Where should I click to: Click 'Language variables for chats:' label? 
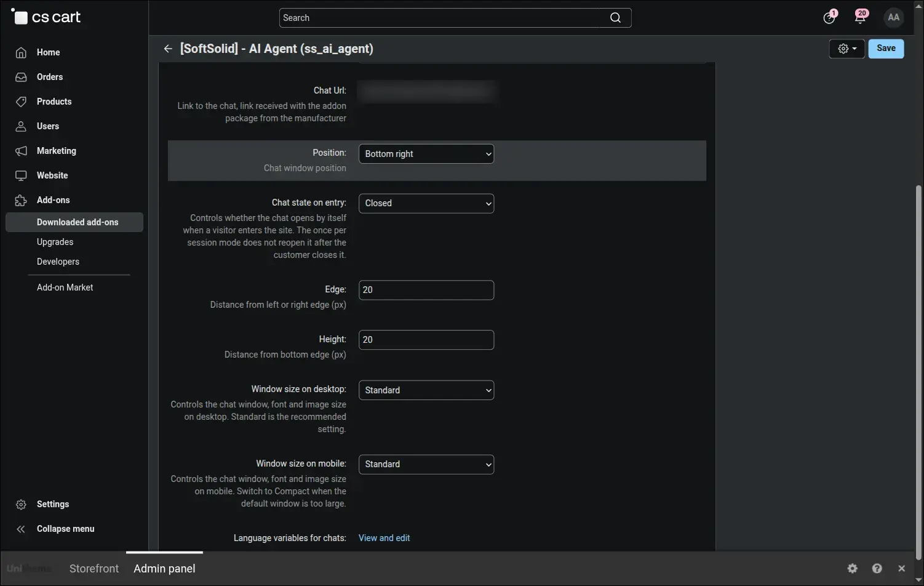[290, 538]
